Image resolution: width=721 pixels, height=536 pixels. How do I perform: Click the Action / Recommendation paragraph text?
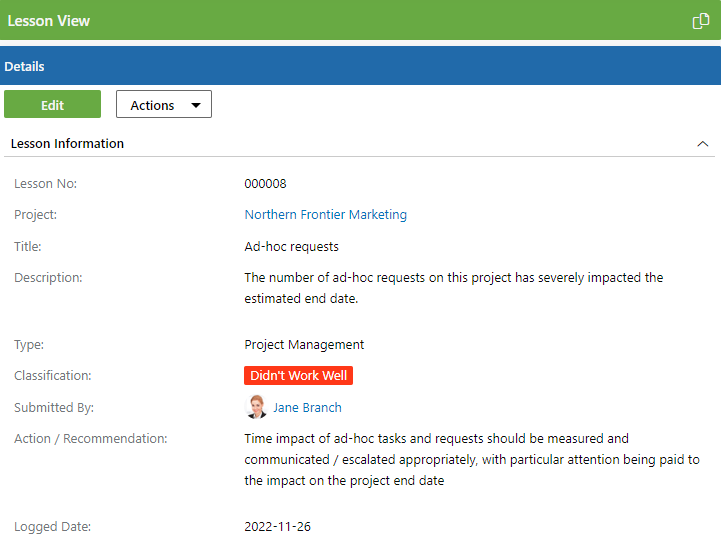(x=472, y=460)
